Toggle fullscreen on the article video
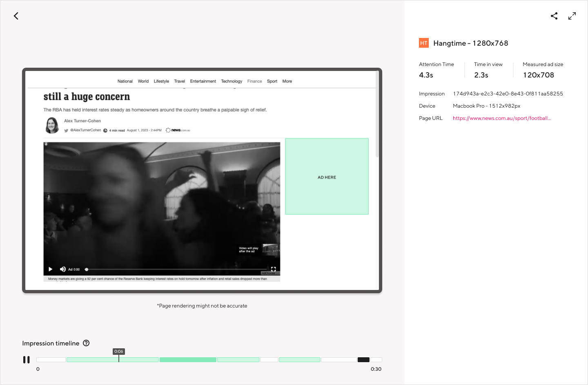 click(x=274, y=269)
